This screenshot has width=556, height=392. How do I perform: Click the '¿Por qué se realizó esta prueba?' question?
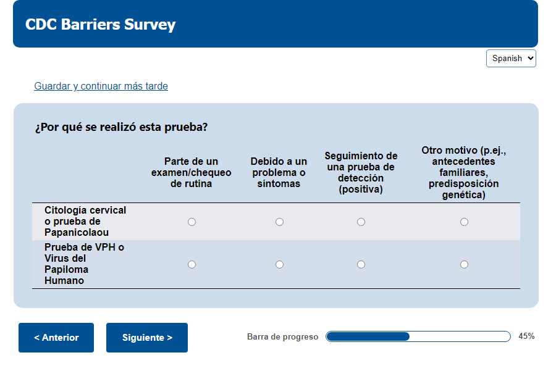[121, 128]
